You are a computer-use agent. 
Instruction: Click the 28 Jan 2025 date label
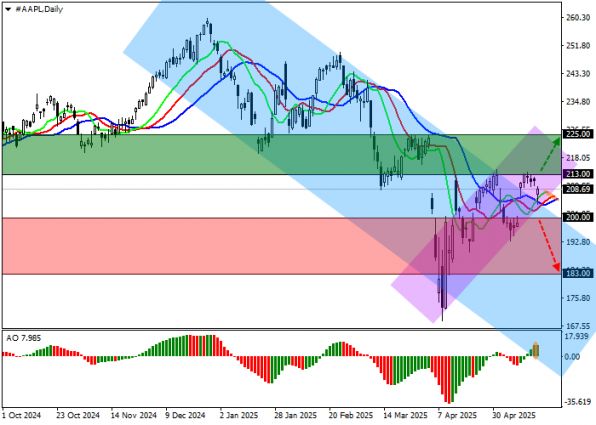click(x=295, y=415)
